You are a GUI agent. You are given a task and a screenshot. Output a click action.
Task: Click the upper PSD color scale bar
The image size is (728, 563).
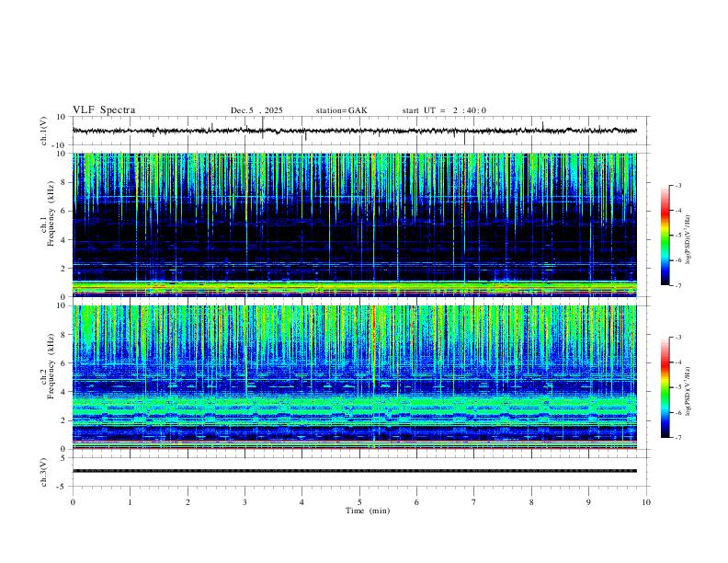665,236
